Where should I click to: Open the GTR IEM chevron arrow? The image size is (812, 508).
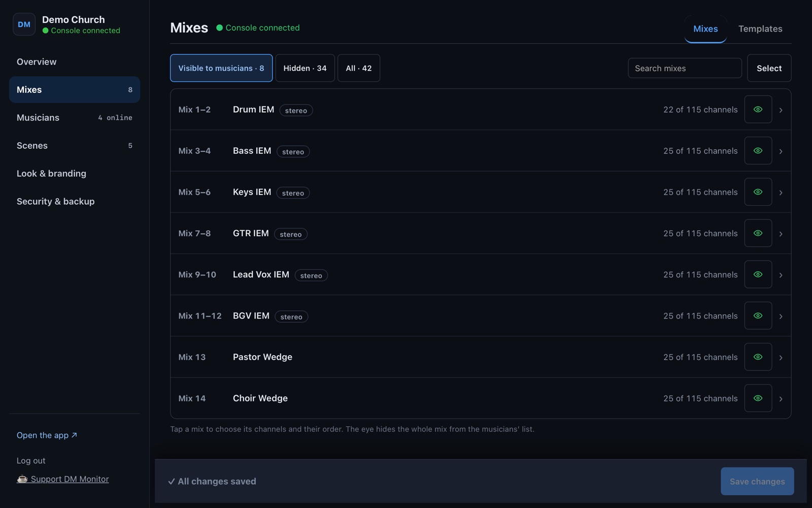[x=781, y=234]
